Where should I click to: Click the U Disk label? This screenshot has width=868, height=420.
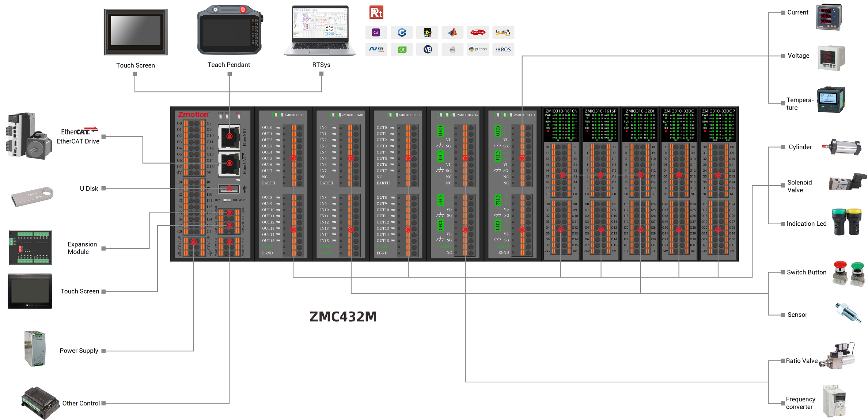point(89,188)
